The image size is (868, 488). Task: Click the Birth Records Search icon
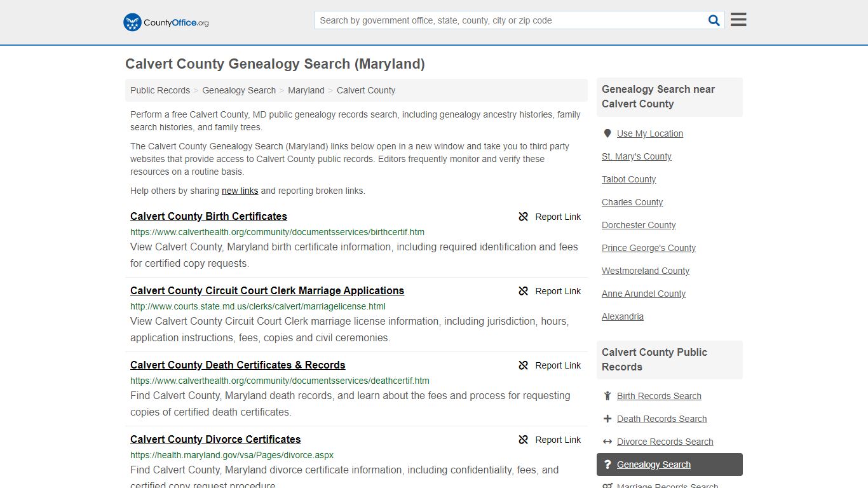point(607,396)
